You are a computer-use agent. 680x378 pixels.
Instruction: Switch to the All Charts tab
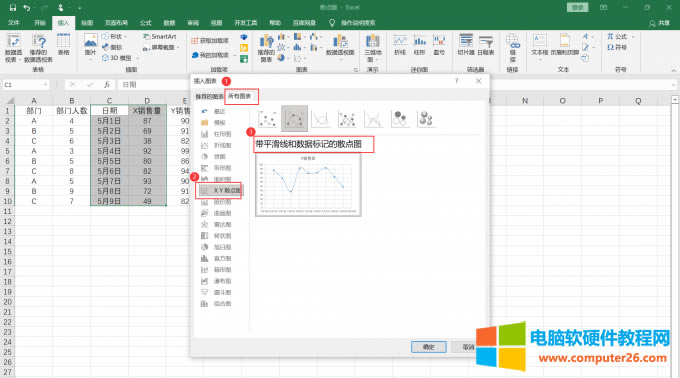tap(240, 96)
